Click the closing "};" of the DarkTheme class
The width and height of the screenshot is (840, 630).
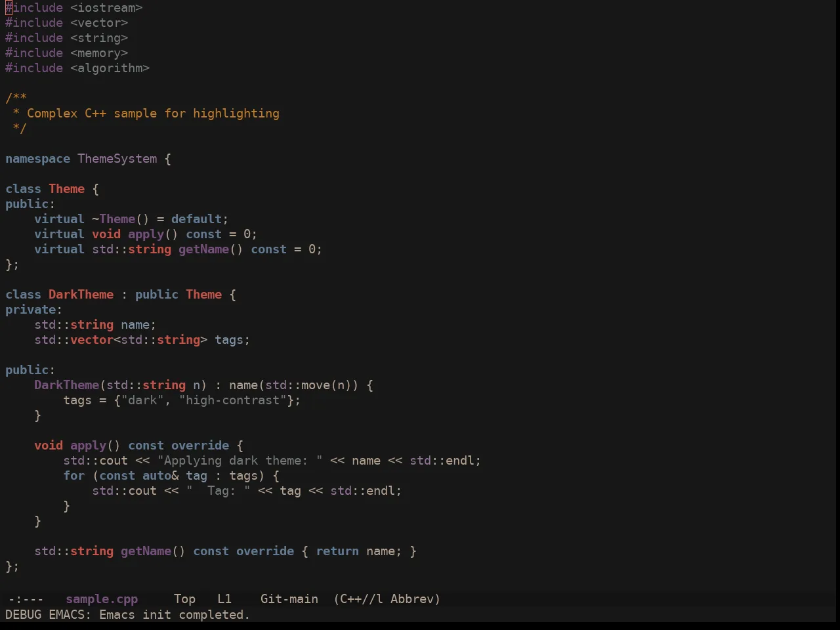(12, 566)
